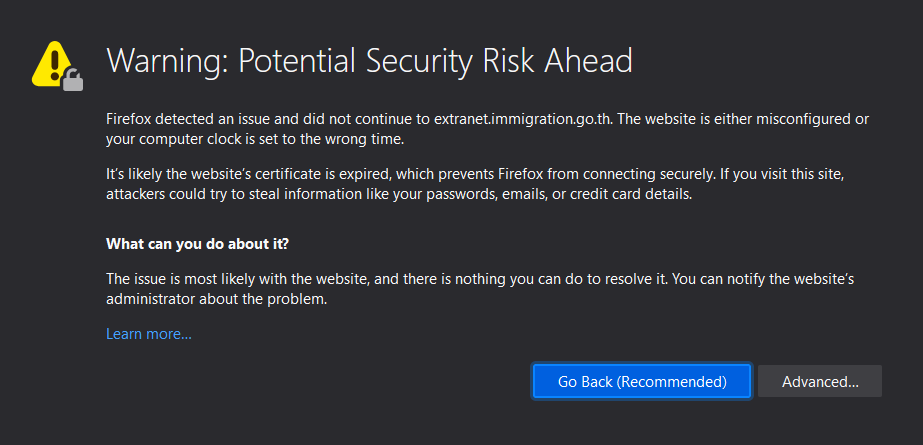Click the word "Ahead" in the heading
The width and height of the screenshot is (923, 445).
587,61
